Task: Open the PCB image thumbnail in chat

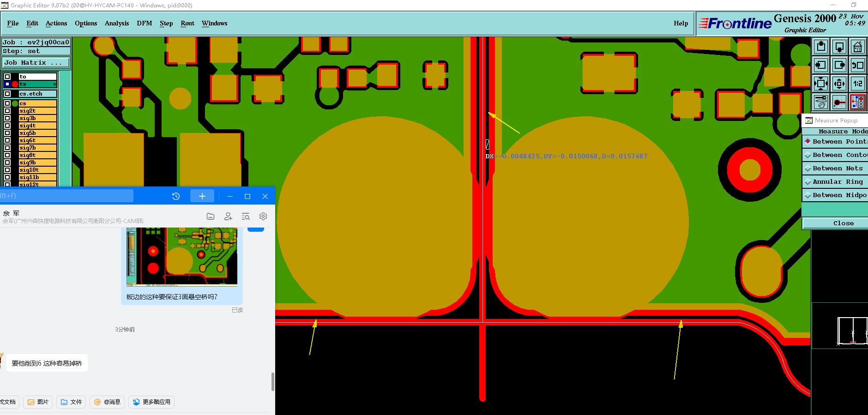Action: coord(182,257)
